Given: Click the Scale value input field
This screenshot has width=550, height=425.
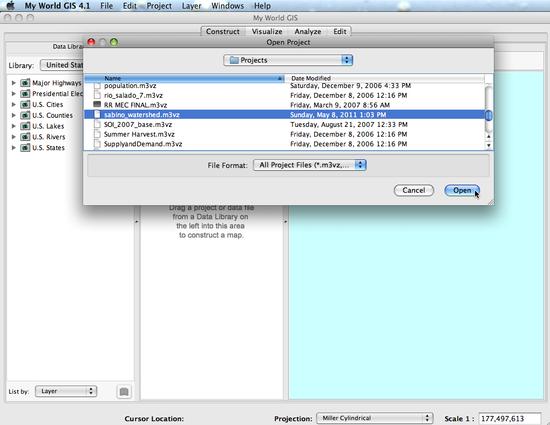Looking at the screenshot, I should click(x=509, y=418).
